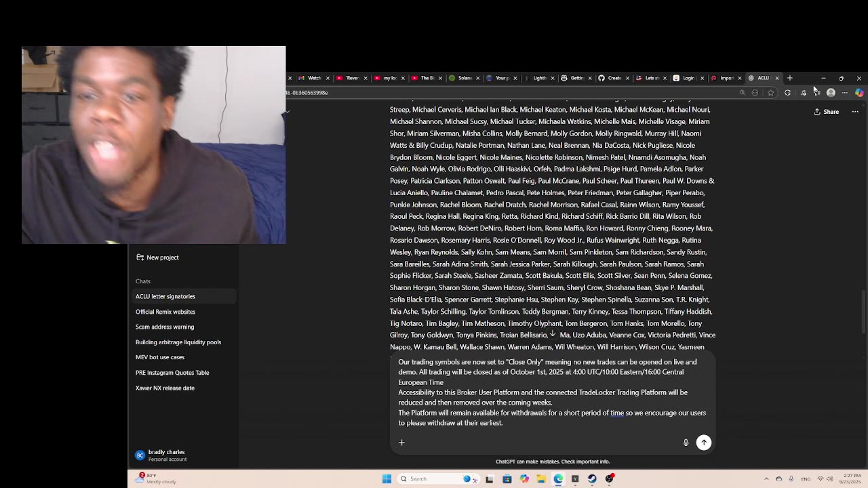
Task: Switch to the Login browser tab
Action: 688,78
